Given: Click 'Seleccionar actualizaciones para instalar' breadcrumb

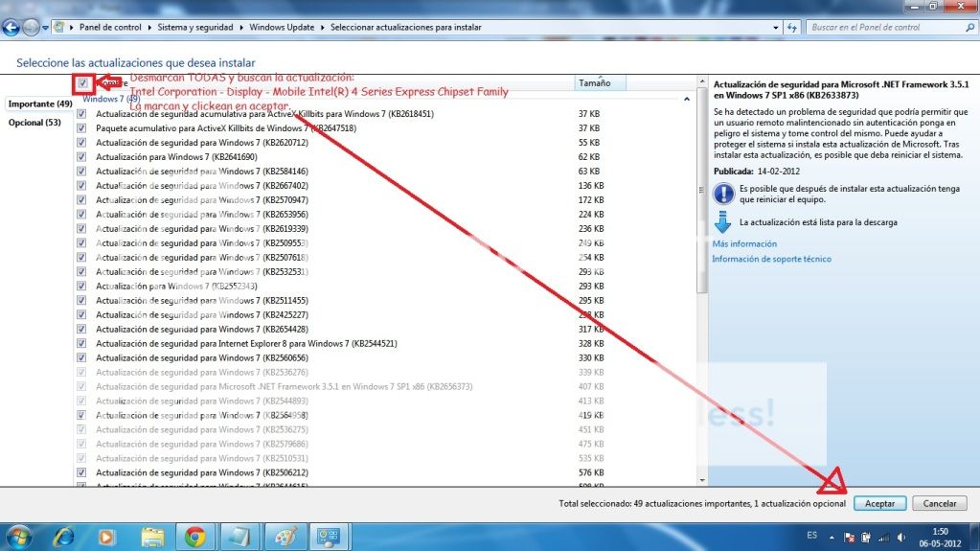Looking at the screenshot, I should point(405,28).
